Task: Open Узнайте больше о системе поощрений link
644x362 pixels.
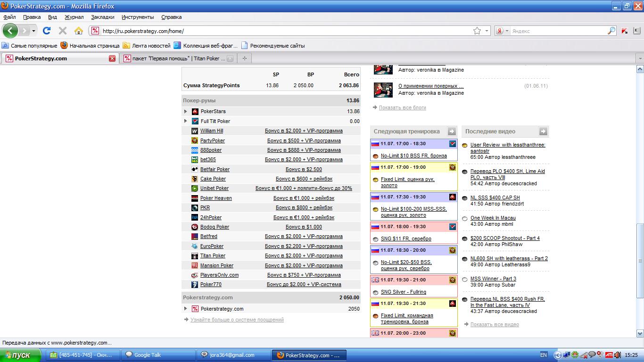Action: pos(237,320)
